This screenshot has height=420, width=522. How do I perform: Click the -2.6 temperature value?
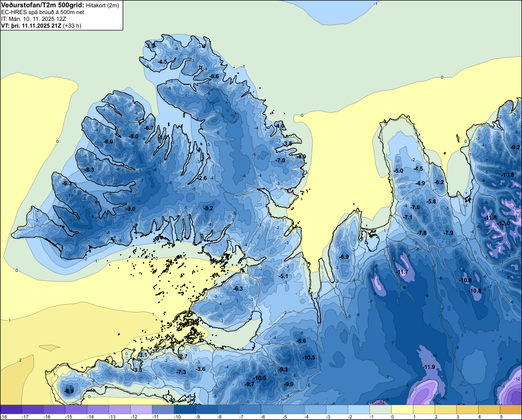tap(202, 178)
